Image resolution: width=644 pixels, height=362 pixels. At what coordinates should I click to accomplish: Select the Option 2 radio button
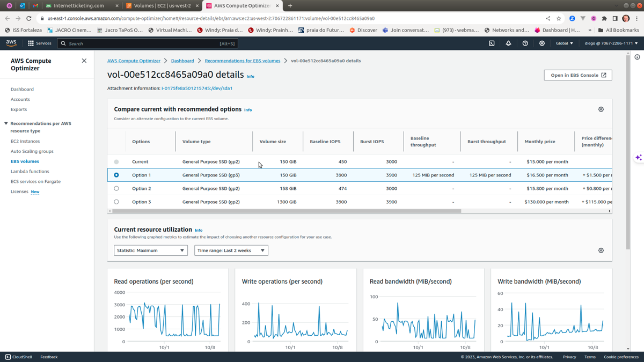(x=116, y=188)
